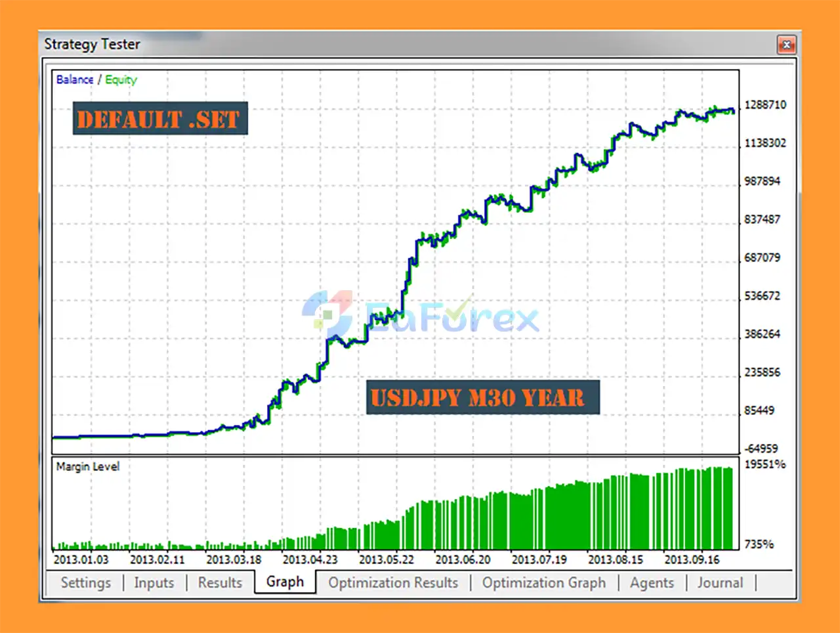Switch to the Optimization Graph tab
Image resolution: width=840 pixels, height=633 pixels.
(543, 582)
